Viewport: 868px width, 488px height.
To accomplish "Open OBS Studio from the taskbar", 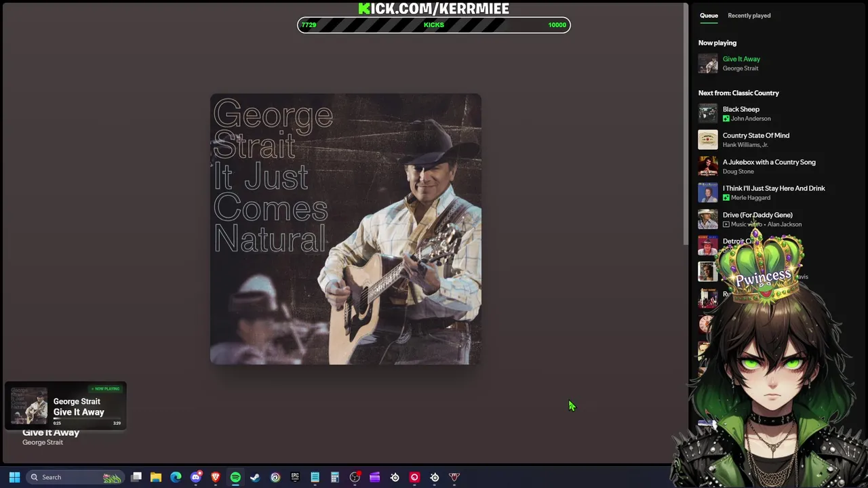I will [x=355, y=477].
